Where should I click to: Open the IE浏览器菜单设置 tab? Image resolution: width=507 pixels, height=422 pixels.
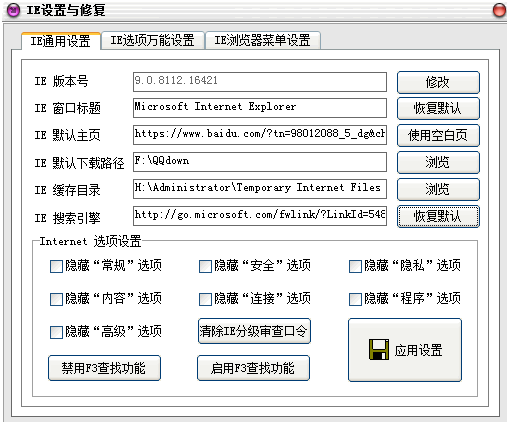click(x=263, y=40)
